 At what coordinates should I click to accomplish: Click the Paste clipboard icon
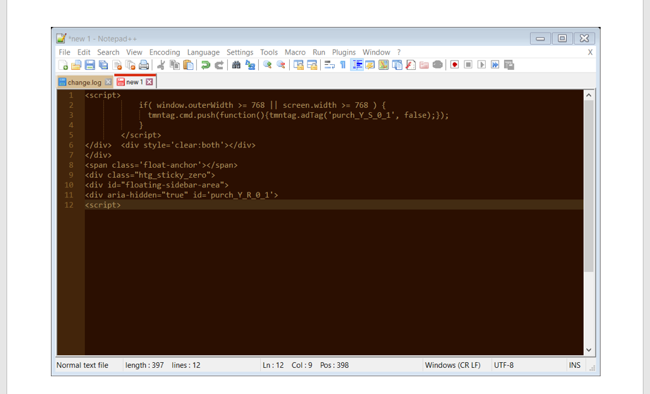(188, 65)
